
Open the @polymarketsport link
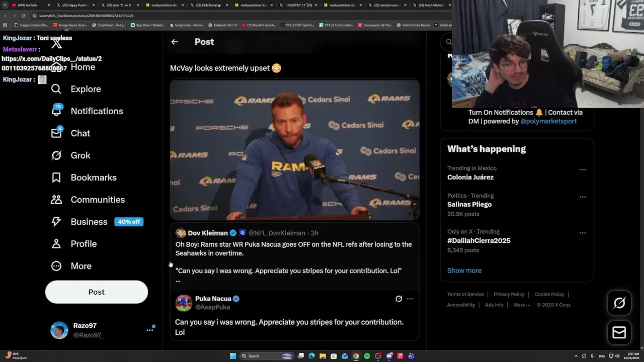pyautogui.click(x=548, y=121)
